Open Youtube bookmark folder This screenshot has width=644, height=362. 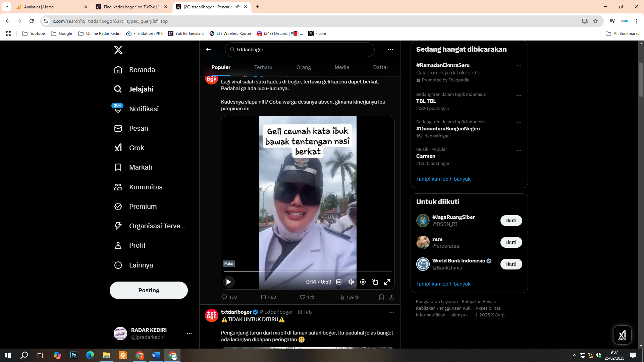point(34,34)
